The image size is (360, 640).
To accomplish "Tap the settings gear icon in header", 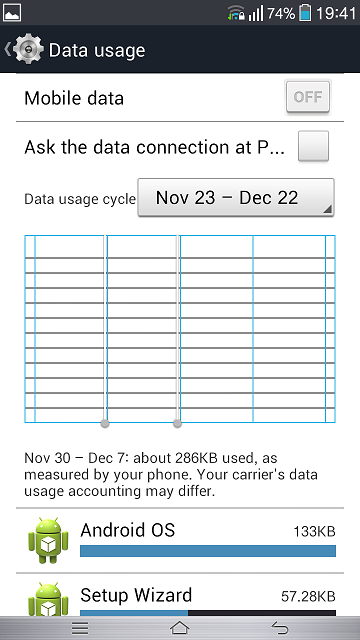I will (28, 50).
